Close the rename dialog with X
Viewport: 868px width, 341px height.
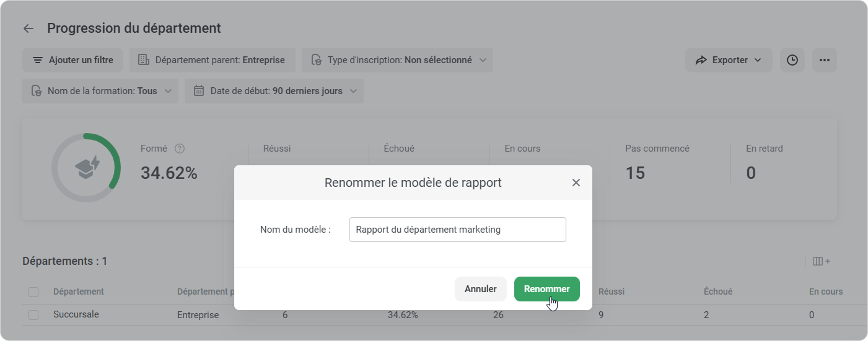[x=576, y=183]
